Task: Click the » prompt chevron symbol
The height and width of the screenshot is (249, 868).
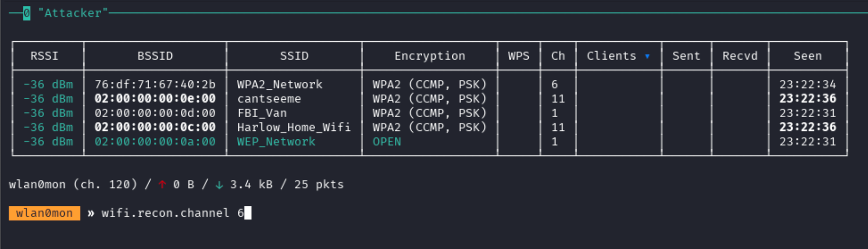Action: [91, 213]
